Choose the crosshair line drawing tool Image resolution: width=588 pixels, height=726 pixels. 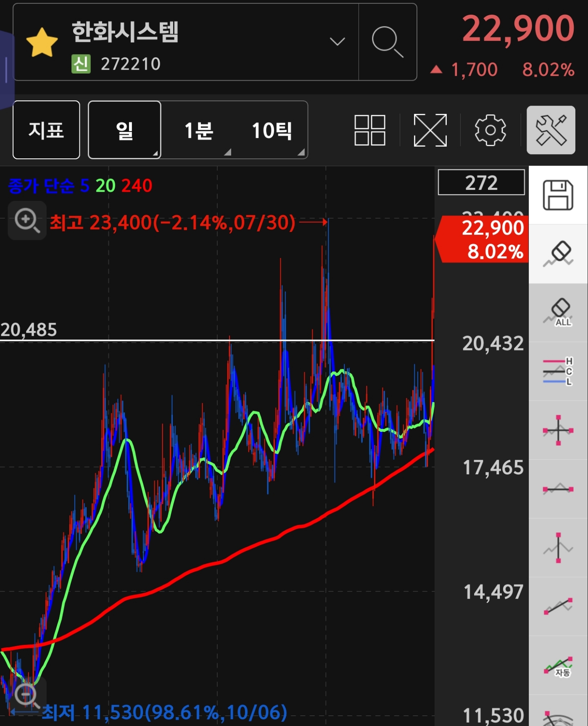tap(558, 430)
